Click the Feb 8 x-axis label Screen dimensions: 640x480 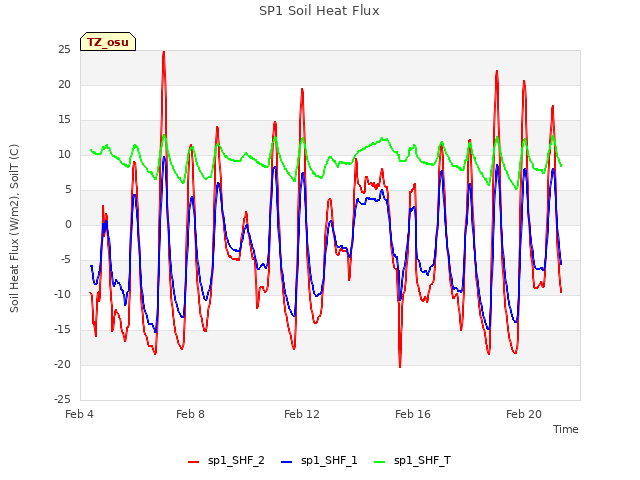pos(190,414)
